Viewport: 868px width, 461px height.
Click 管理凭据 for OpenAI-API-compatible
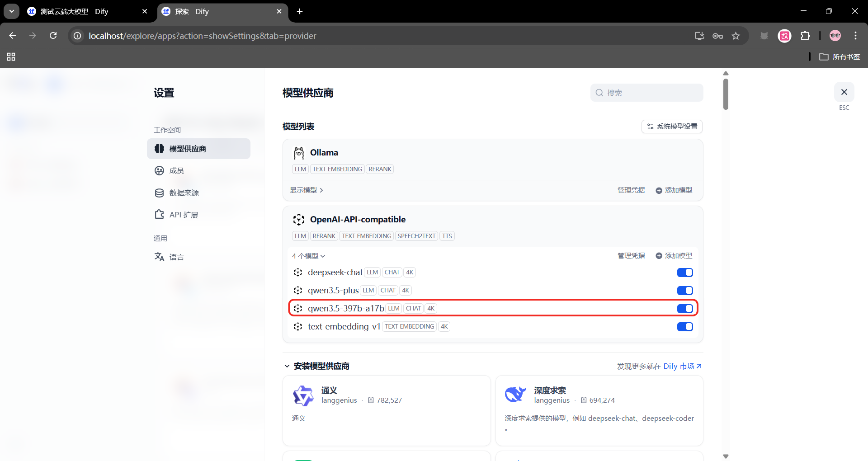click(x=631, y=256)
